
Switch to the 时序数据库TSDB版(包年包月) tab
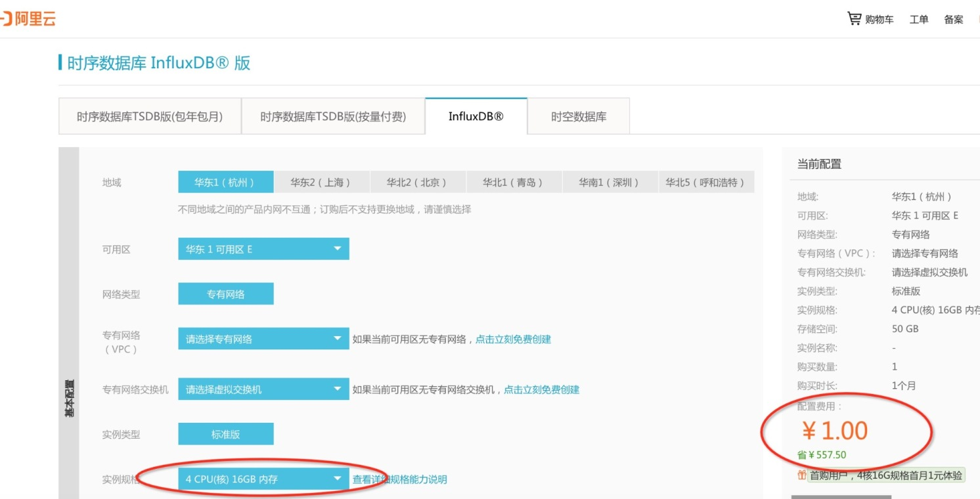pos(150,116)
